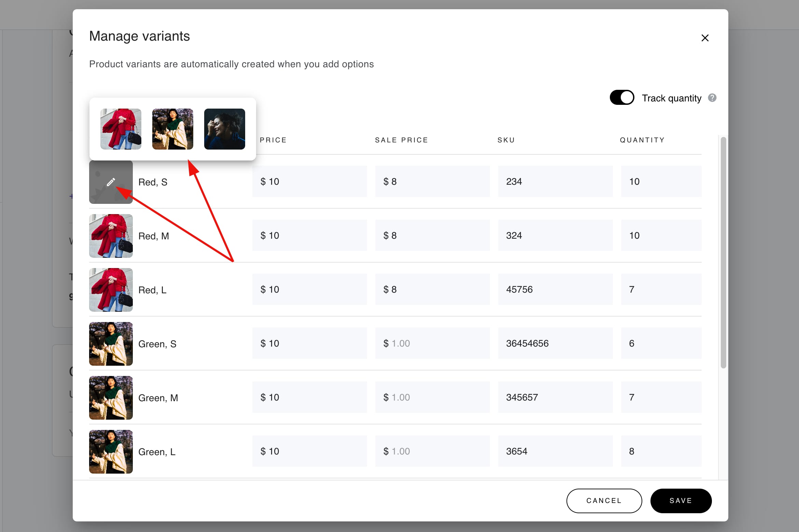The width and height of the screenshot is (799, 532).
Task: Select the red coat image in picker
Action: click(121, 129)
